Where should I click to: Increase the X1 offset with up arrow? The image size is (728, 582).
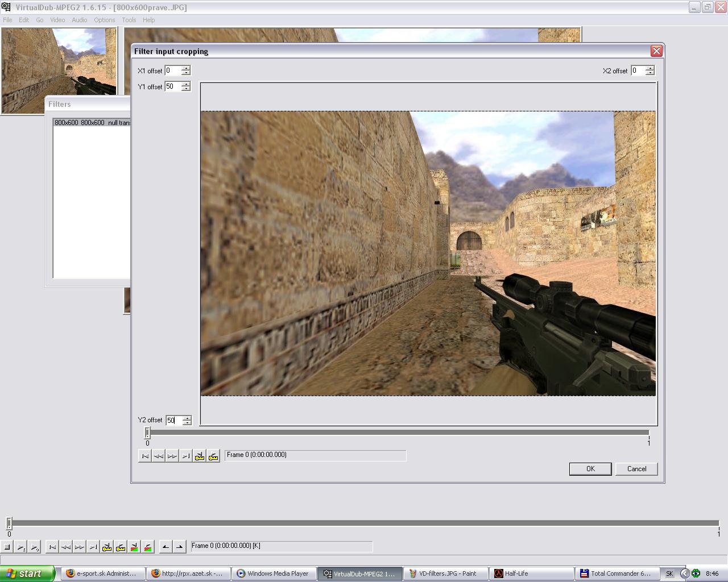185,68
